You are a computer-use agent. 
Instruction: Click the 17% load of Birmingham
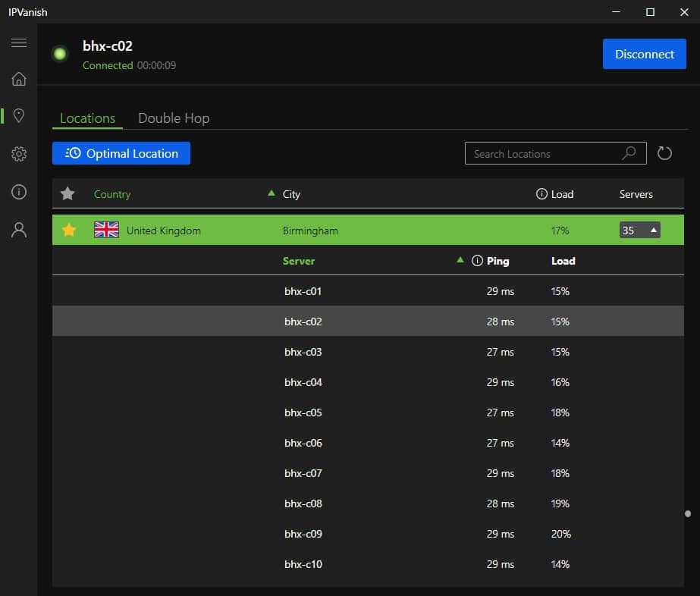(x=560, y=231)
